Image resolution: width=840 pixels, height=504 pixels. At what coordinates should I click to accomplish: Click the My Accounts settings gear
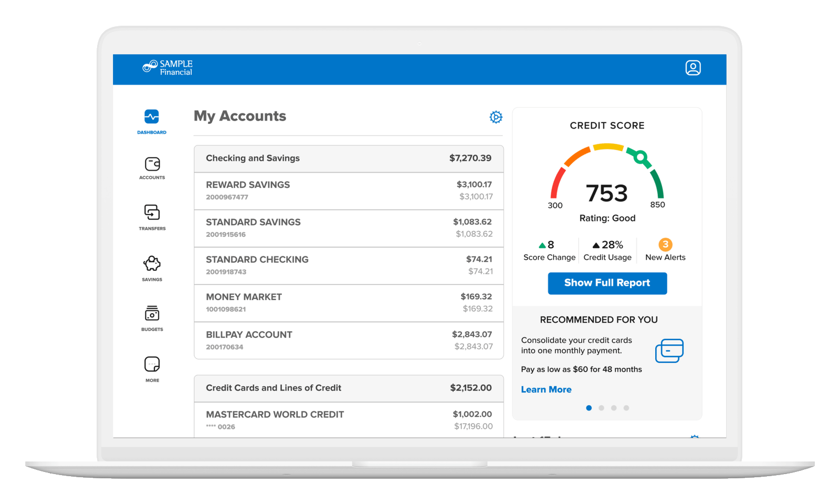click(x=496, y=117)
